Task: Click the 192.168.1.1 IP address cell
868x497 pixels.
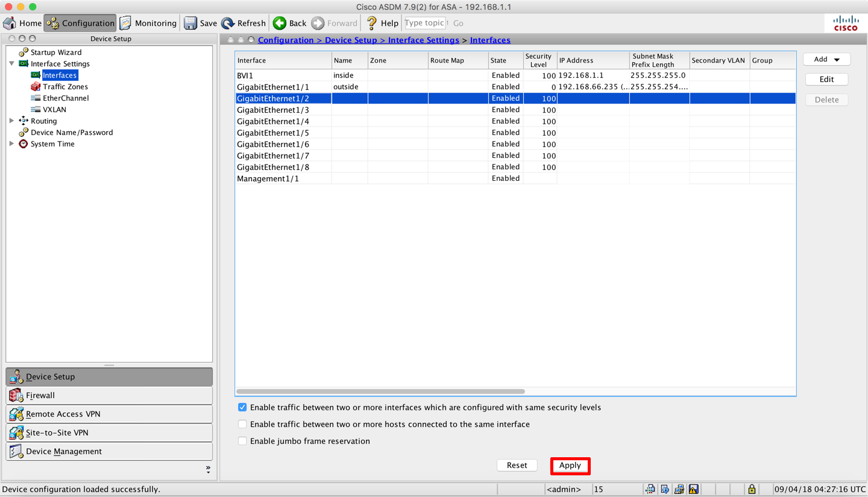Action: click(x=593, y=75)
